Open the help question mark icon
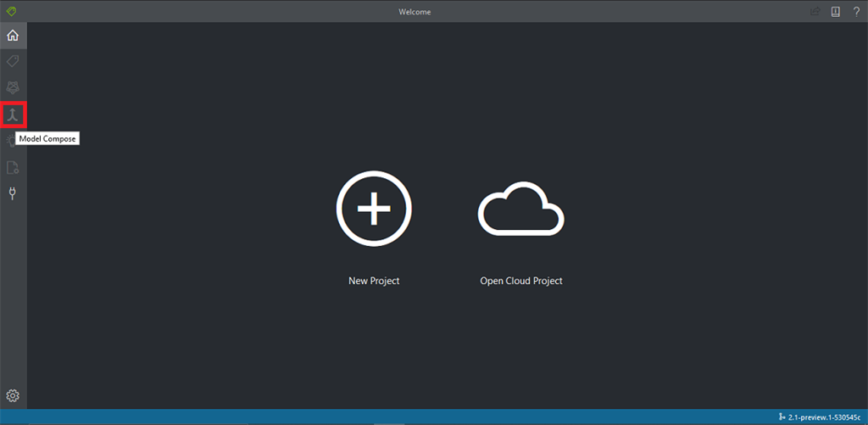868x425 pixels. point(856,11)
